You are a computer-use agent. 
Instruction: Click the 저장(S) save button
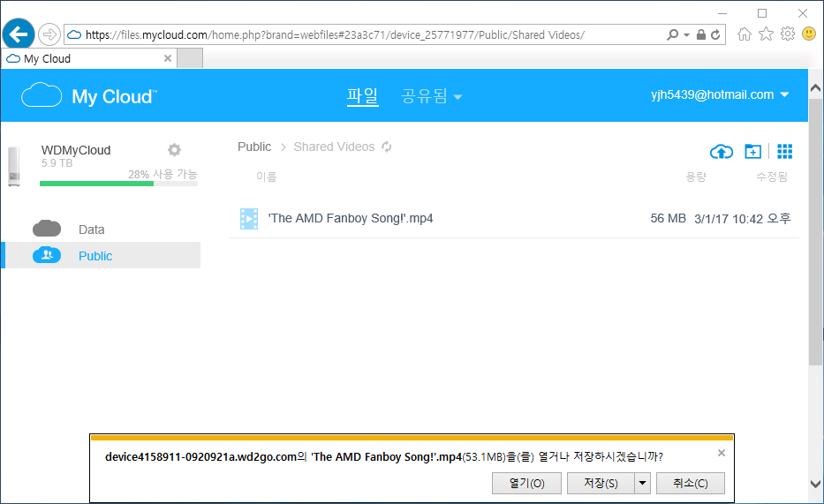tap(601, 483)
